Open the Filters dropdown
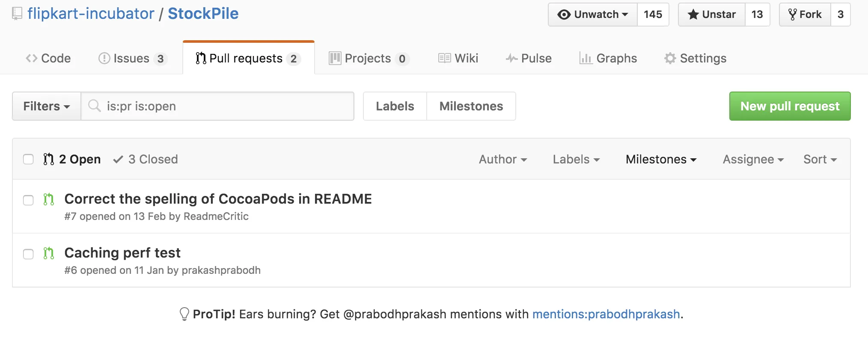Screen dimensions: 868x338 [x=46, y=106]
